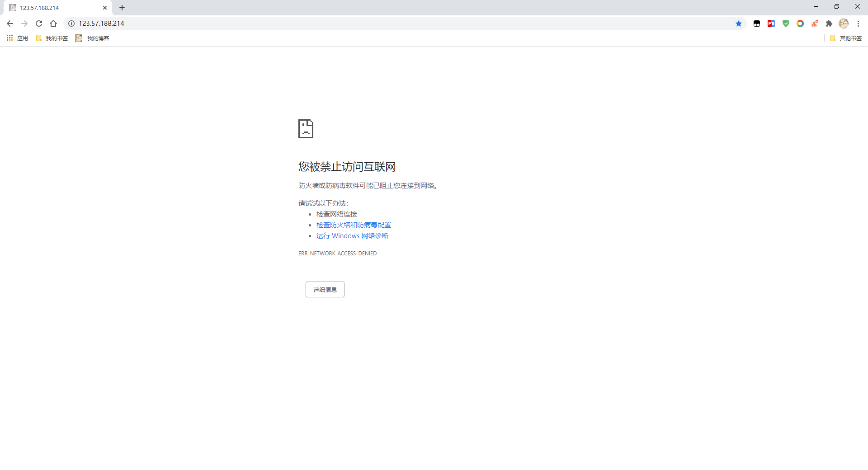Viewport: 868px width, 470px height.
Task: Click the 检查网络连接 list item
Action: pos(337,214)
